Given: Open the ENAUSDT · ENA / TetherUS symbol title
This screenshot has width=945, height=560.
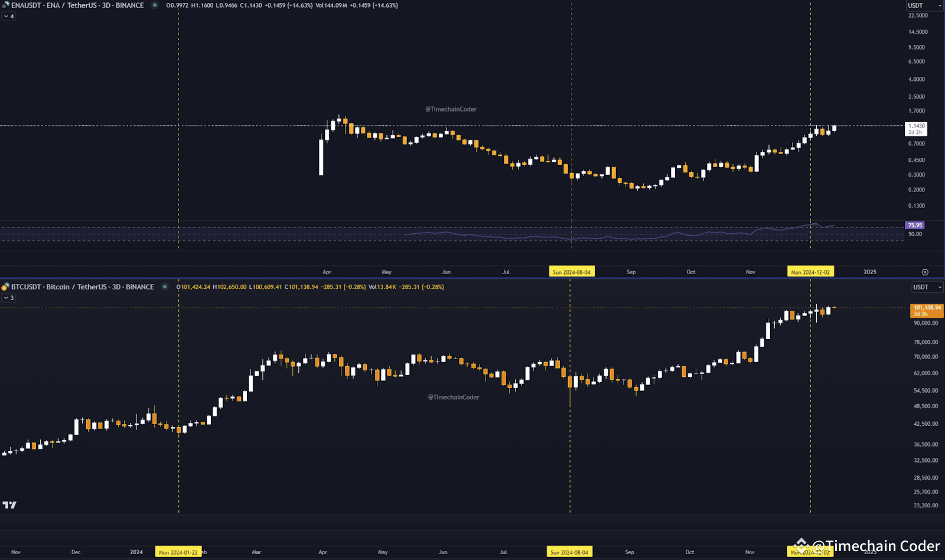Looking at the screenshot, I should pos(77,5).
